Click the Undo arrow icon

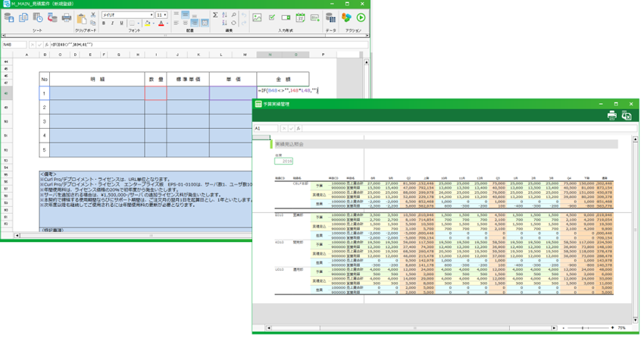(244, 15)
